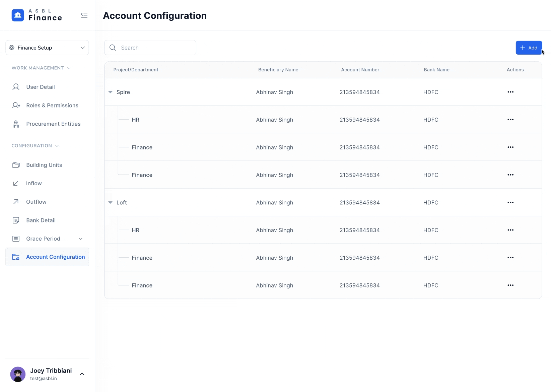Collapse the Loft project row
Viewport: 551px width, 392px height.
(110, 202)
